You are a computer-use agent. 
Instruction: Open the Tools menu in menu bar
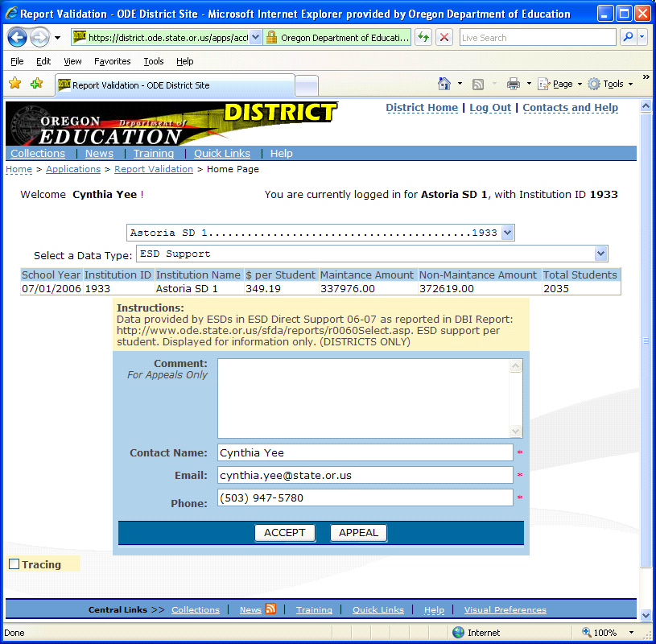point(153,61)
